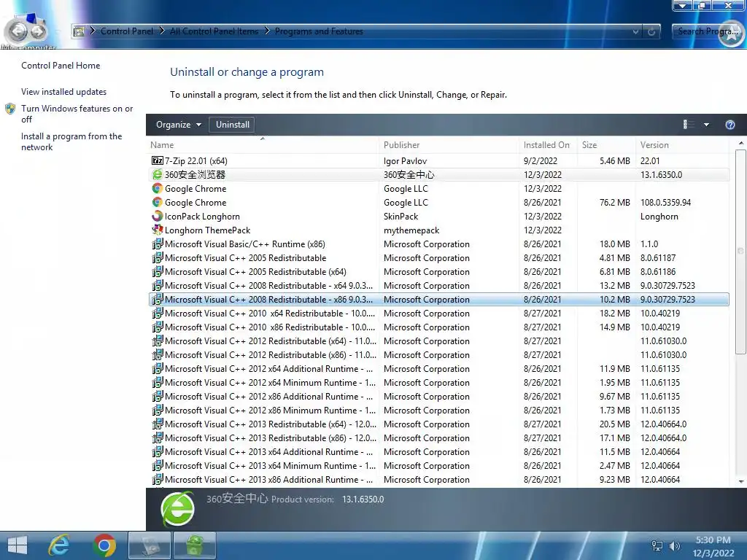Click the Control Panel breadcrumb
The width and height of the screenshot is (747, 560).
(127, 31)
